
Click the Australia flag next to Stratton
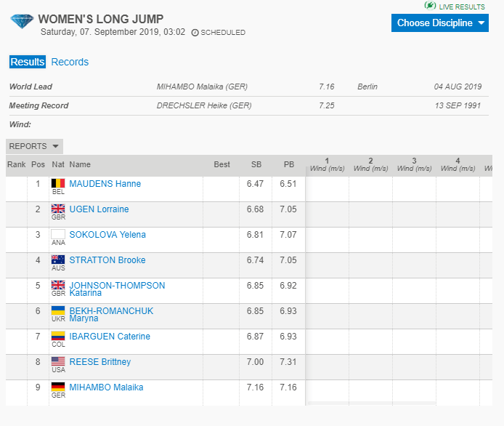click(x=58, y=260)
